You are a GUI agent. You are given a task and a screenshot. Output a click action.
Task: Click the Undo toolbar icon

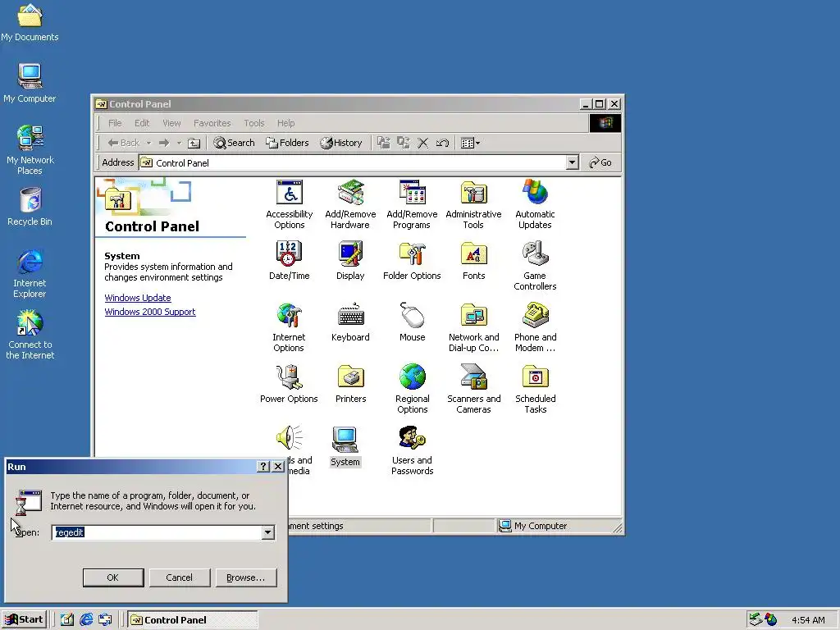pyautogui.click(x=442, y=143)
